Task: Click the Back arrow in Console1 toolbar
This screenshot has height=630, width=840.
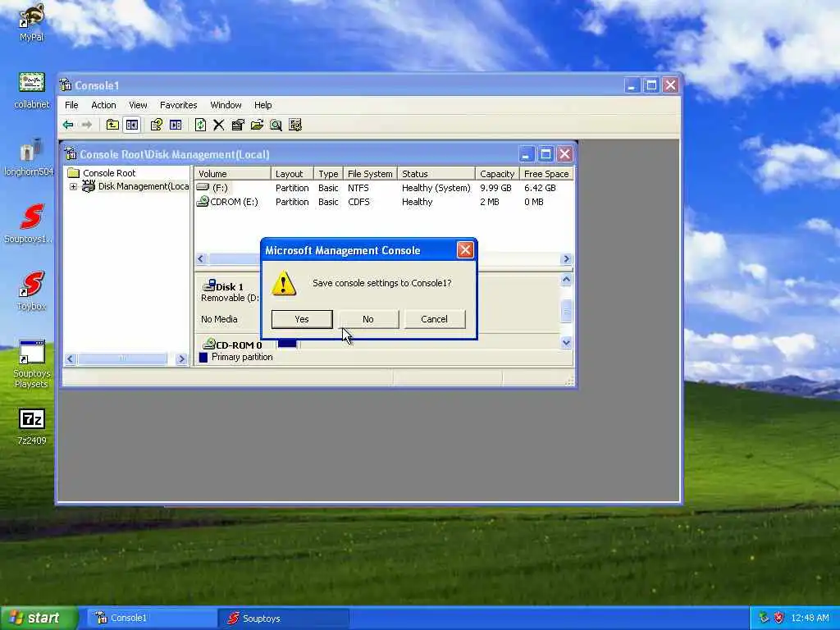Action: tap(68, 125)
